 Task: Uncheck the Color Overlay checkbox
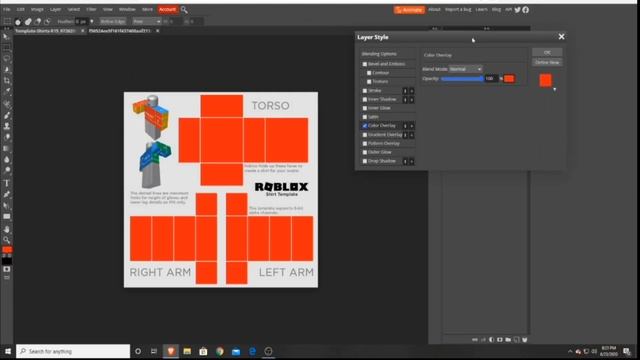coord(365,126)
